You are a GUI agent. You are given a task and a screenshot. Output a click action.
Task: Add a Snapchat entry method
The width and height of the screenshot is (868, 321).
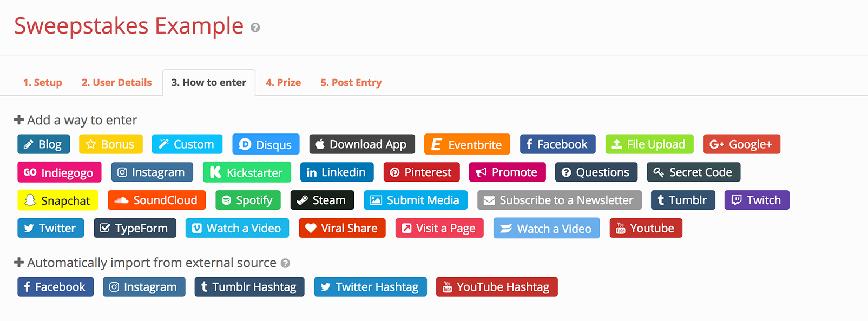[x=57, y=200]
